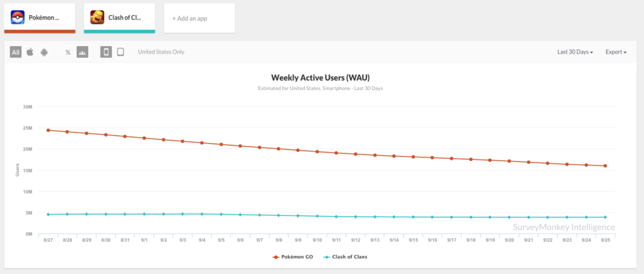
Task: Toggle the All platforms filter
Action: pos(16,52)
